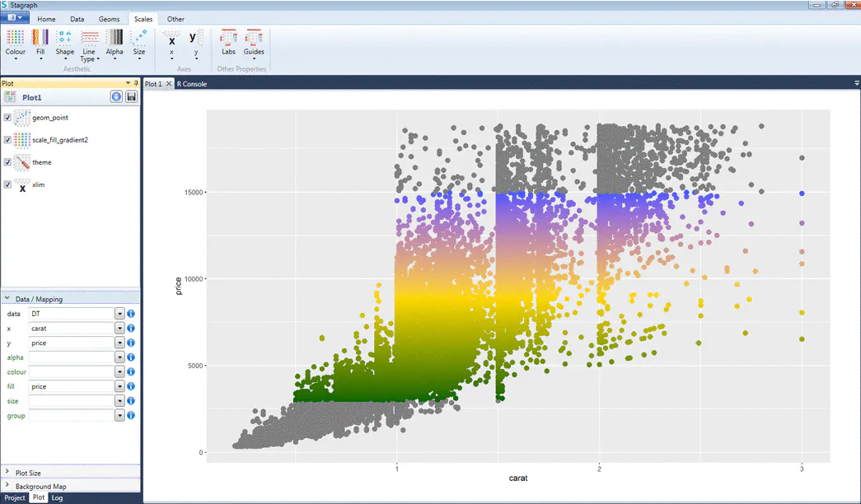This screenshot has height=504, width=861.
Task: Open the size mapping dropdown
Action: (x=119, y=401)
